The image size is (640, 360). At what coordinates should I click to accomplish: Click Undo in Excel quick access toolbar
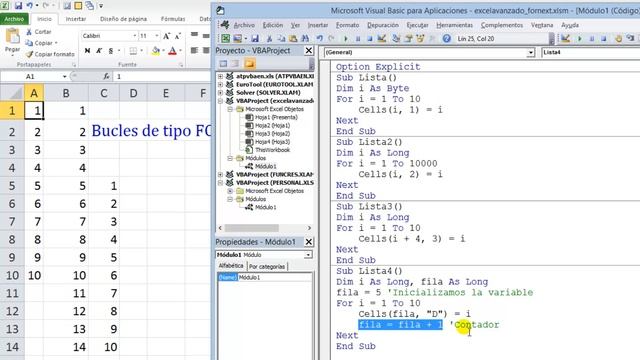pos(29,6)
